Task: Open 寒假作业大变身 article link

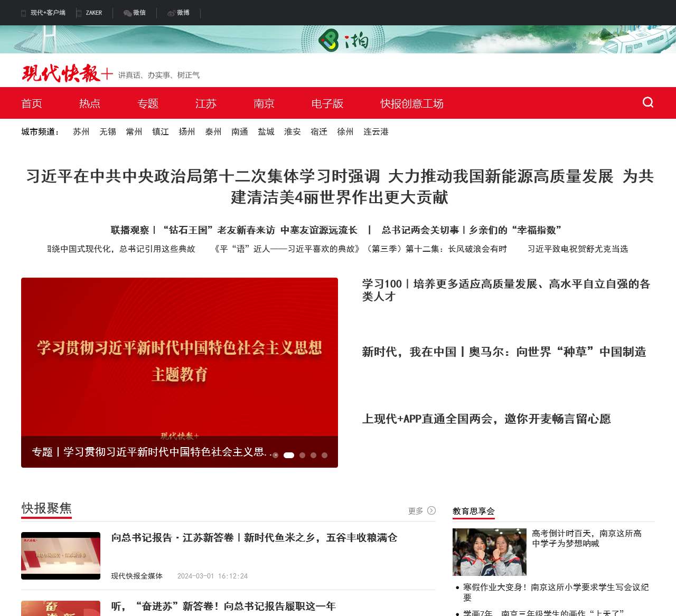Action: tap(556, 592)
